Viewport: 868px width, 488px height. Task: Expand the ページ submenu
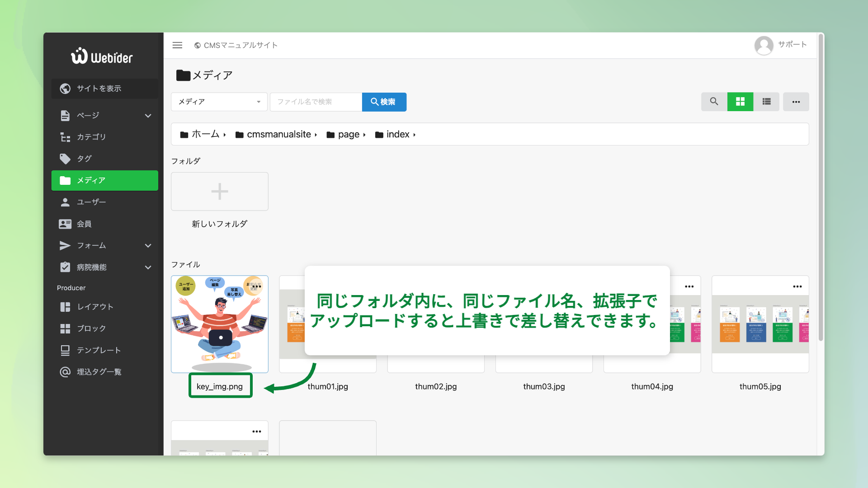148,116
